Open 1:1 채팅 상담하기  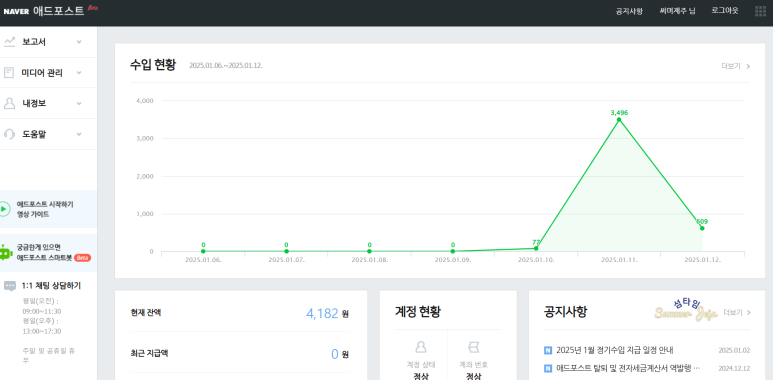[51, 286]
